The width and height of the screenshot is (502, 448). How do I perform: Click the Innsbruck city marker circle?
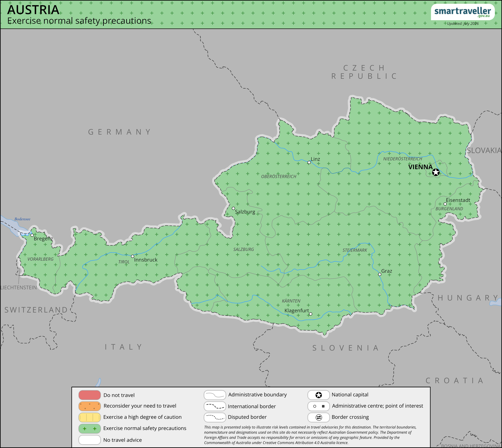click(x=133, y=256)
